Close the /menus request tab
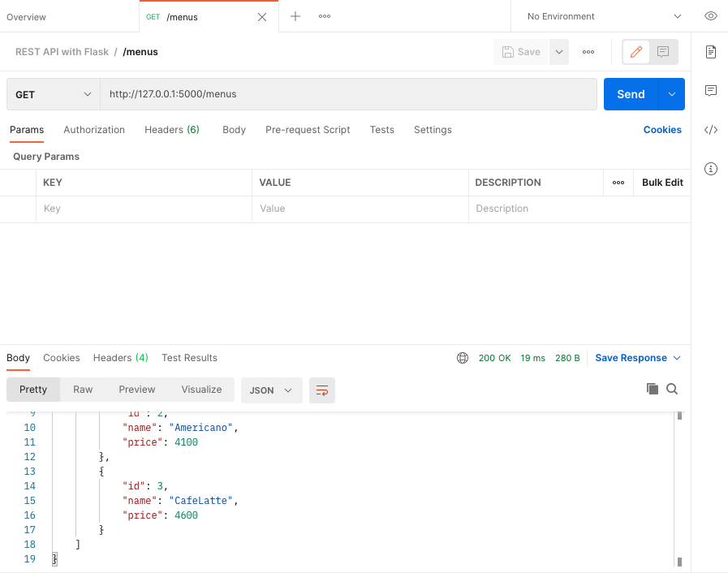Image resolution: width=728 pixels, height=573 pixels. (x=262, y=17)
